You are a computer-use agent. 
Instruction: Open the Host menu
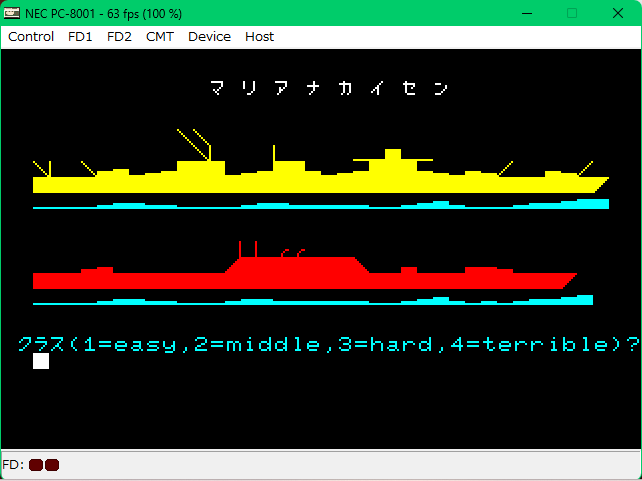259,37
